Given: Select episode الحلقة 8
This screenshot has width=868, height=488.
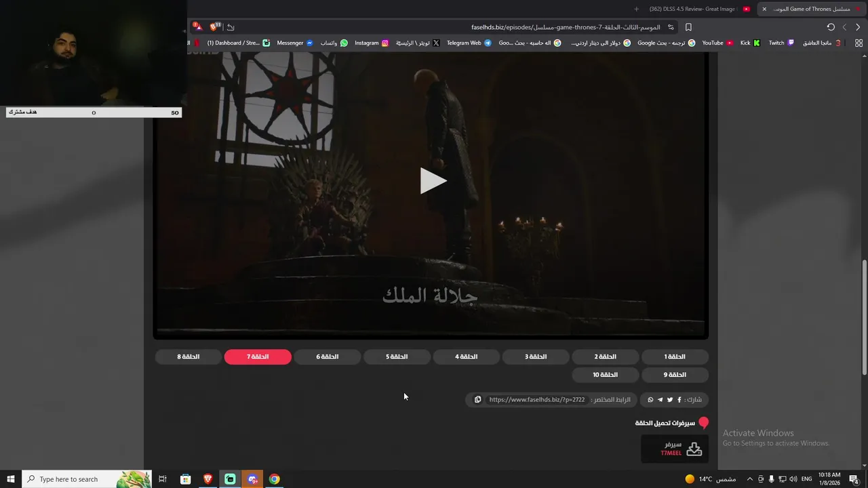Looking at the screenshot, I should tap(188, 357).
